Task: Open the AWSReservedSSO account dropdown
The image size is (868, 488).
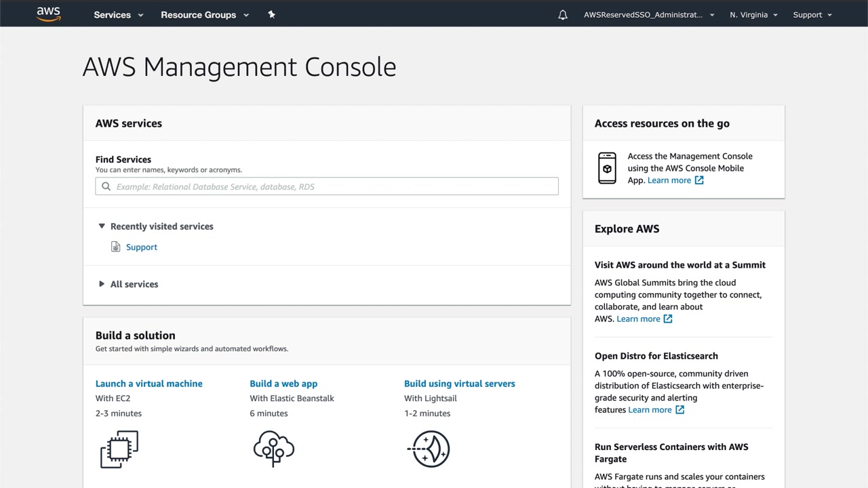Action: tap(649, 15)
